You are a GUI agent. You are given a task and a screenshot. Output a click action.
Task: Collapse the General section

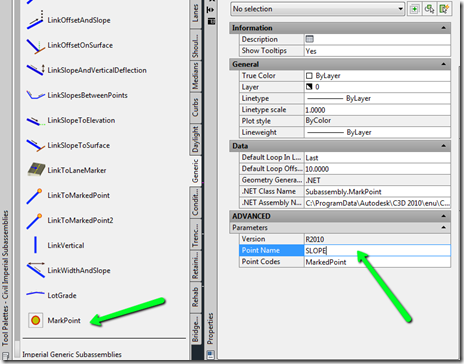click(444, 64)
